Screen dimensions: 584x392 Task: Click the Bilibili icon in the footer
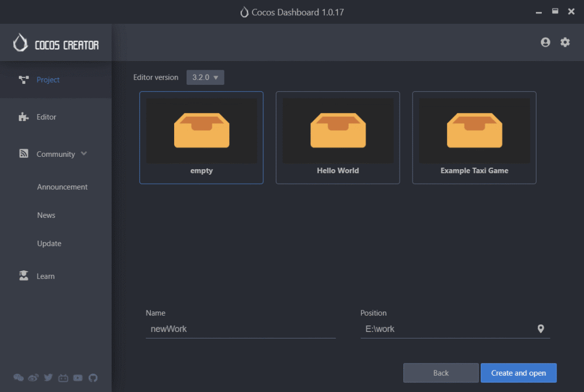pos(63,377)
